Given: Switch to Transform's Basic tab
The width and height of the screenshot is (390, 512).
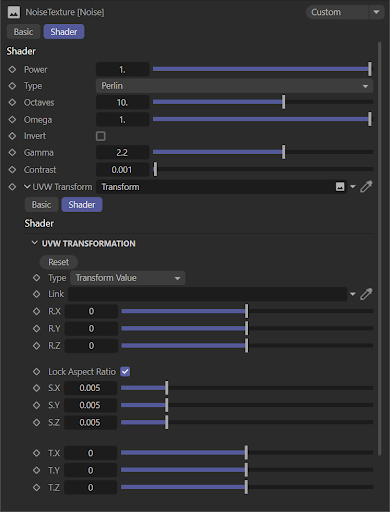Looking at the screenshot, I should pos(41,204).
